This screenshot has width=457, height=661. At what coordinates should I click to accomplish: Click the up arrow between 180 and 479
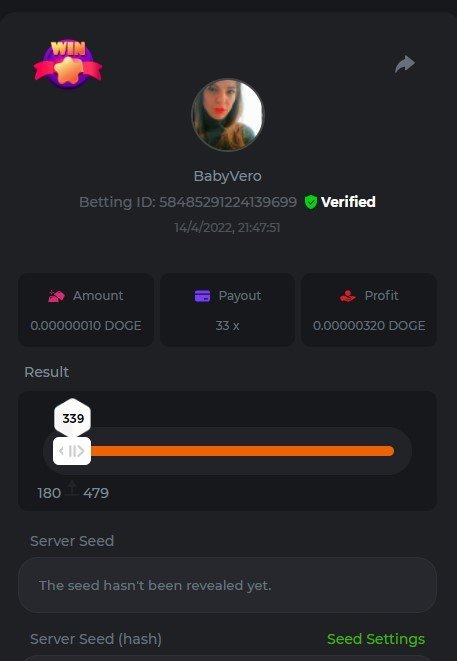[x=72, y=488]
